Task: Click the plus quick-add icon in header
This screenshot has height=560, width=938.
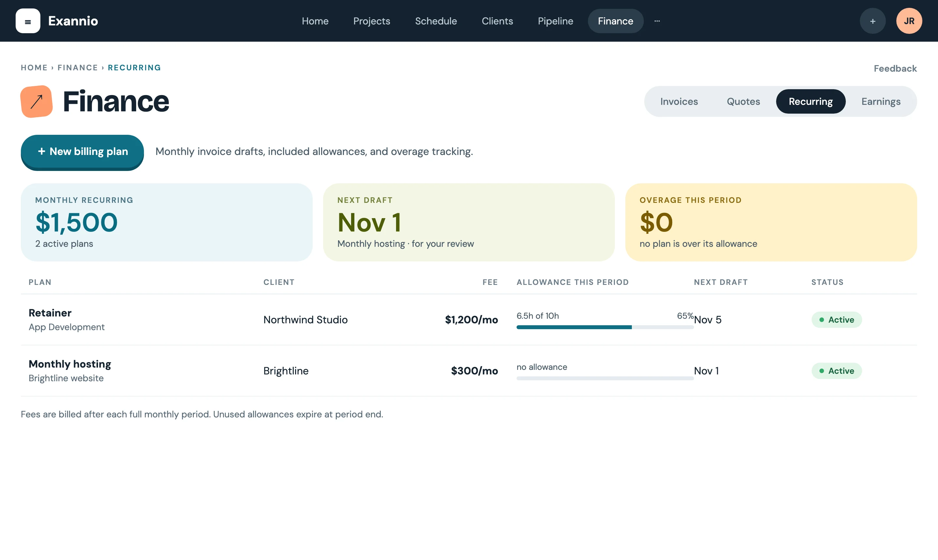Action: [x=873, y=21]
